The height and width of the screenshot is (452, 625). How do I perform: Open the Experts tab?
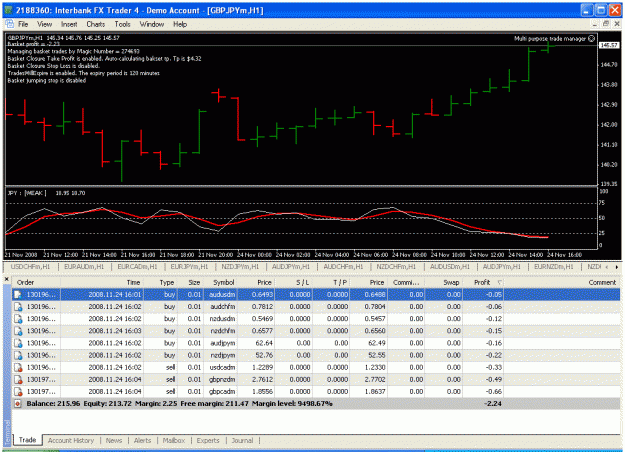click(x=208, y=440)
